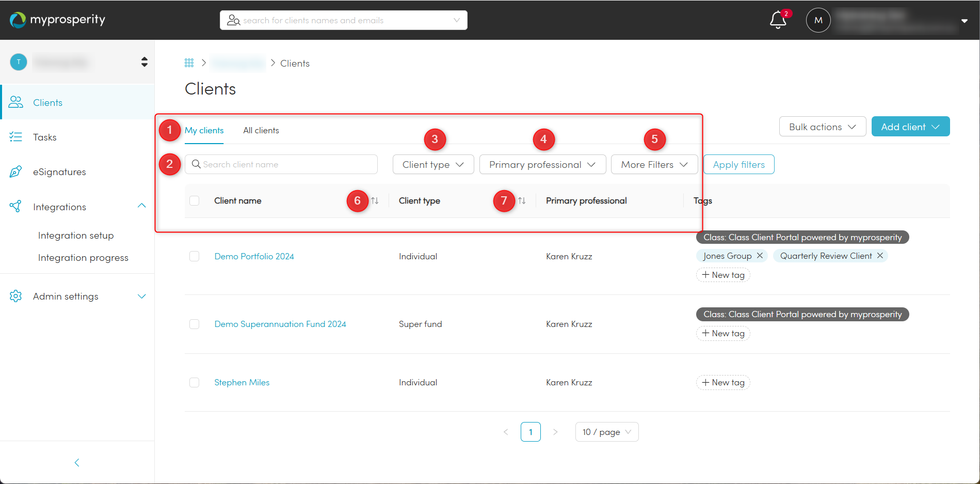Select the Demo Portfolio 2024 checkbox

(x=195, y=256)
